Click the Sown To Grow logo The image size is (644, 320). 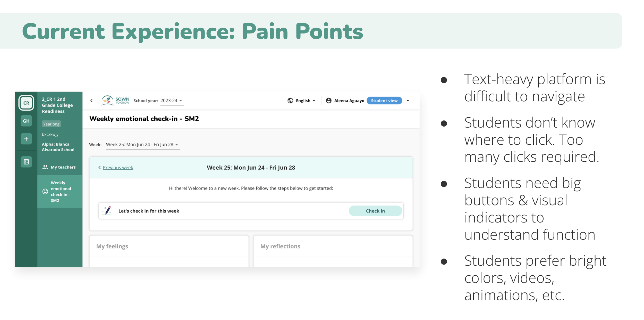coord(115,101)
